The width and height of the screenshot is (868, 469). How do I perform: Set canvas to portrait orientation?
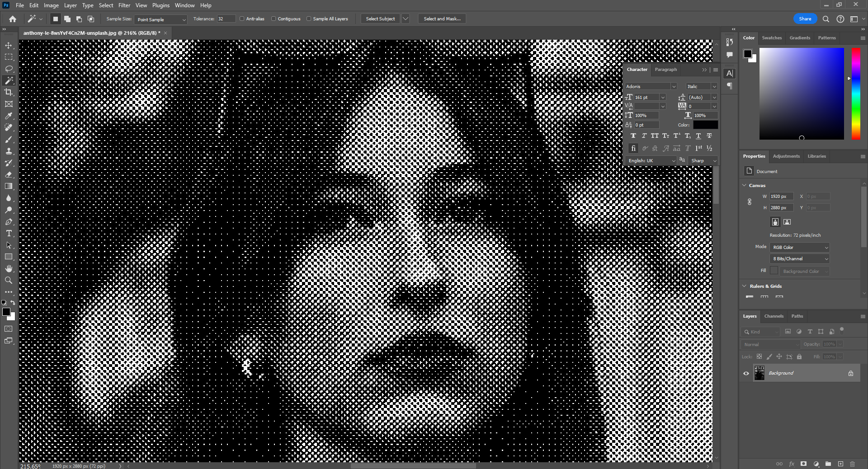click(775, 222)
